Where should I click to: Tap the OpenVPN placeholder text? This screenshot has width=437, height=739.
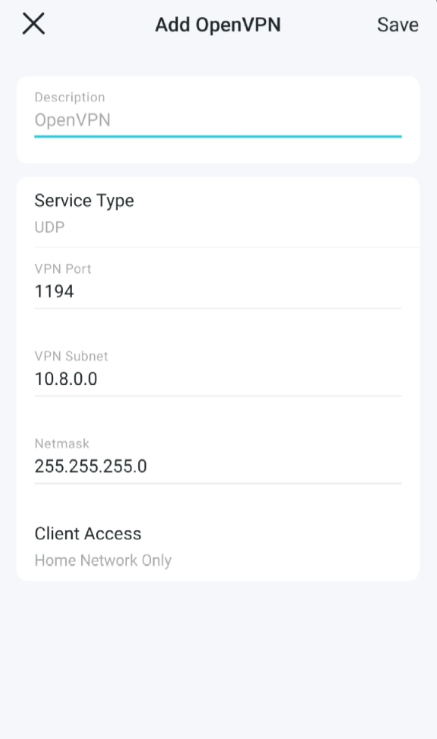pos(72,120)
